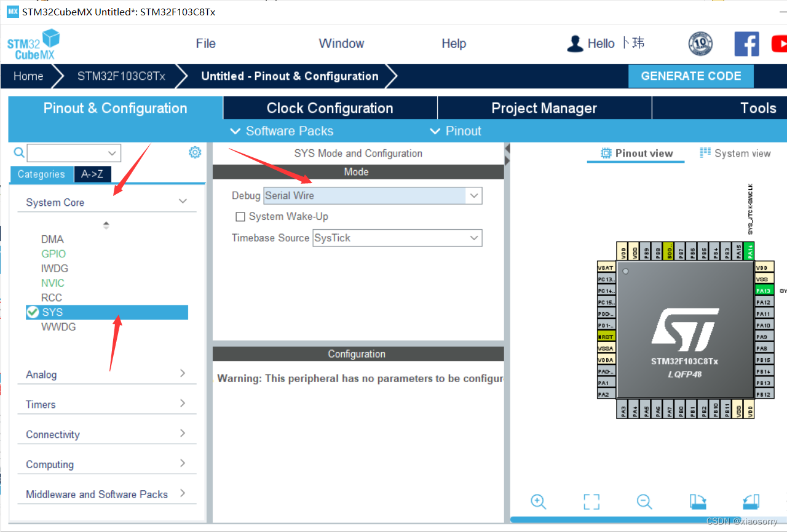Open the File menu

point(205,44)
